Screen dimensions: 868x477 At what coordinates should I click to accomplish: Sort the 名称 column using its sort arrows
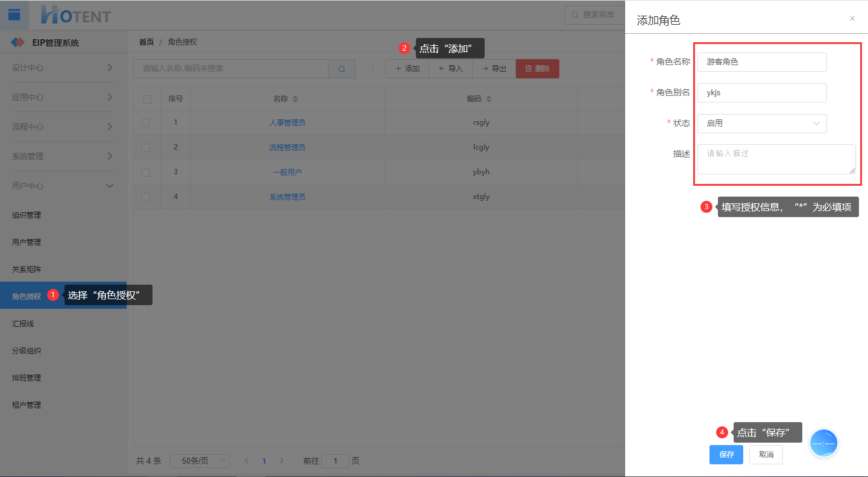[x=295, y=99]
